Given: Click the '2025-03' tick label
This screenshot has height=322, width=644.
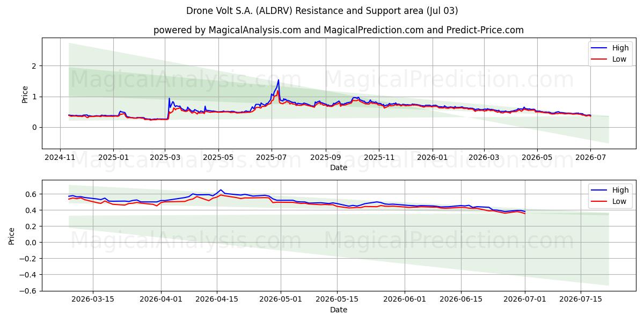Looking at the screenshot, I should click(165, 157).
